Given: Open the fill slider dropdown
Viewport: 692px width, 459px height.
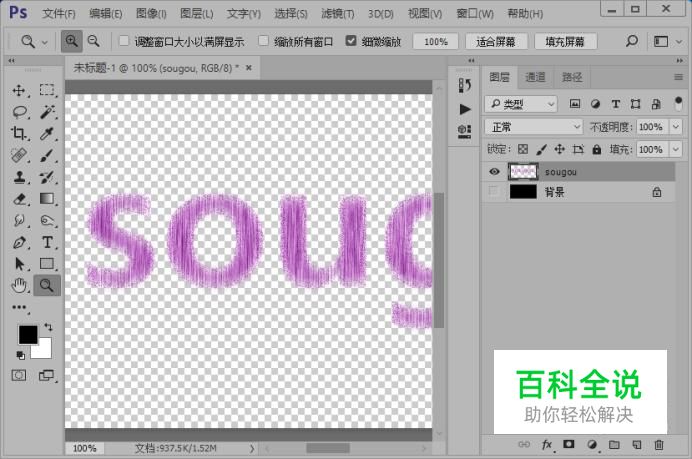Looking at the screenshot, I should (676, 149).
